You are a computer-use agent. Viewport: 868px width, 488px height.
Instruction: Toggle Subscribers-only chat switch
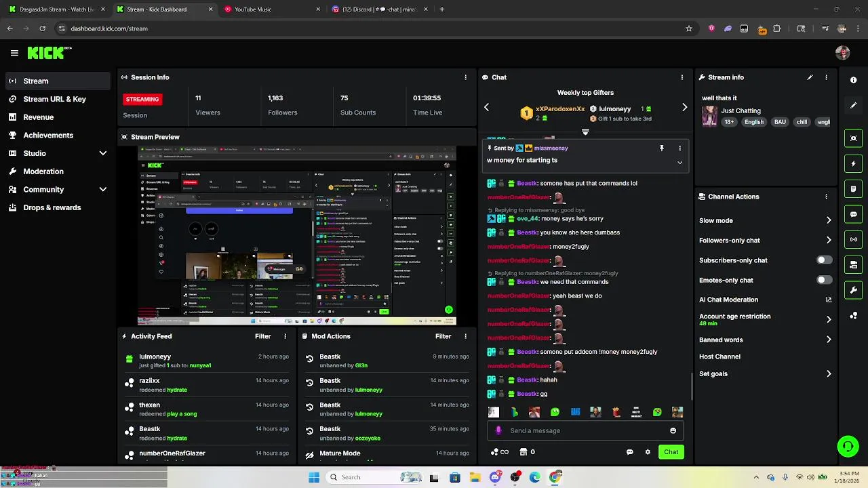(824, 260)
